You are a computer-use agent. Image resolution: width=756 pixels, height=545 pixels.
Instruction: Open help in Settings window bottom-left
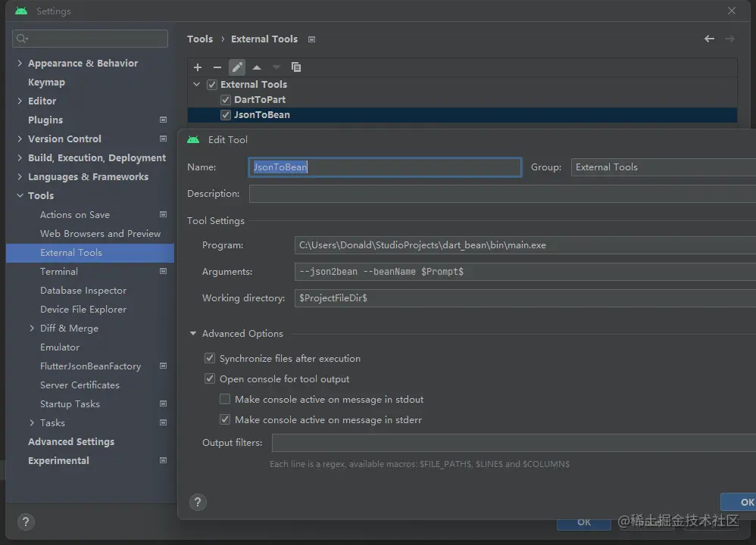tap(26, 522)
